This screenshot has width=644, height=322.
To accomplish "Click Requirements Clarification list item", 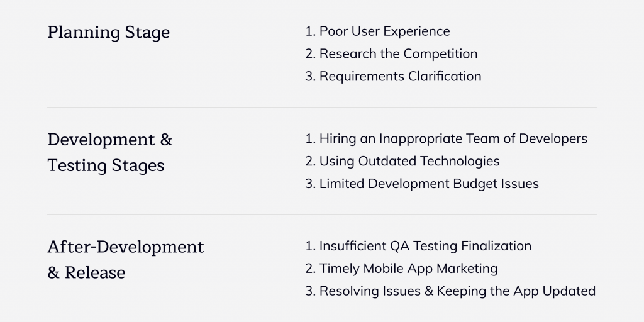I will (393, 76).
